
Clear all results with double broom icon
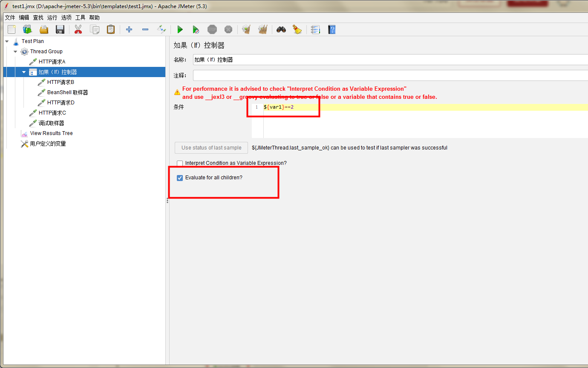coord(263,29)
